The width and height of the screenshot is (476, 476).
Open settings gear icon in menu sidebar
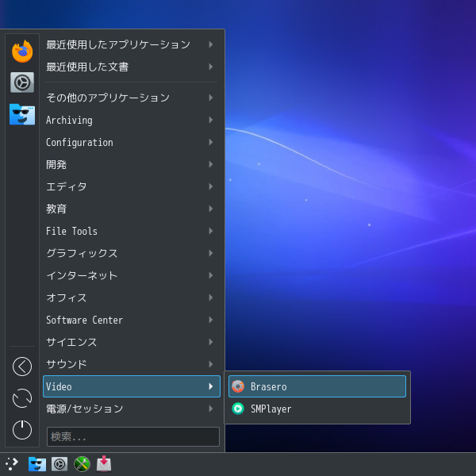[x=22, y=83]
